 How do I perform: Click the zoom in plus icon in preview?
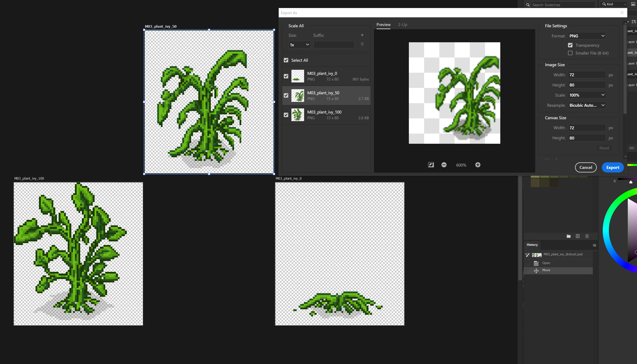(x=478, y=165)
